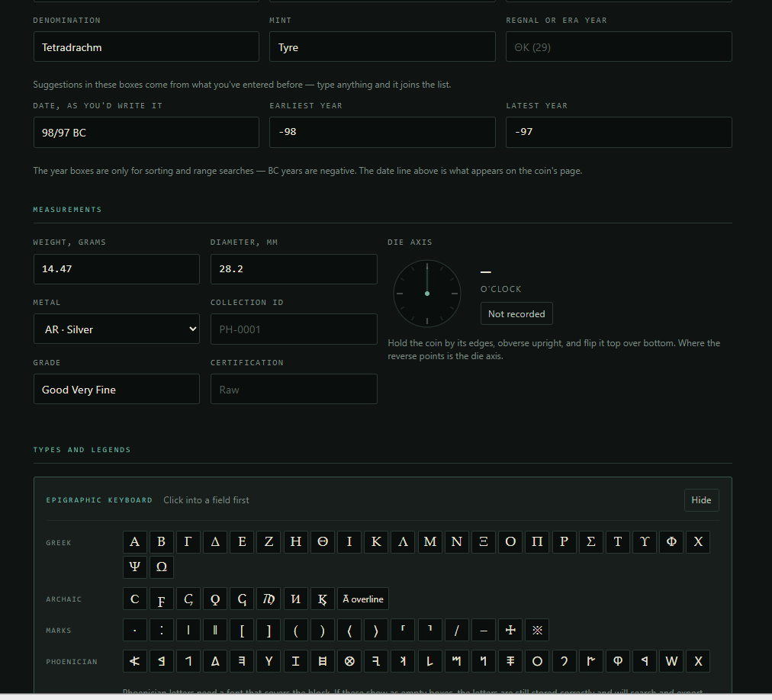Insert the double vertical bar mark
The image size is (772, 700).
(215, 630)
